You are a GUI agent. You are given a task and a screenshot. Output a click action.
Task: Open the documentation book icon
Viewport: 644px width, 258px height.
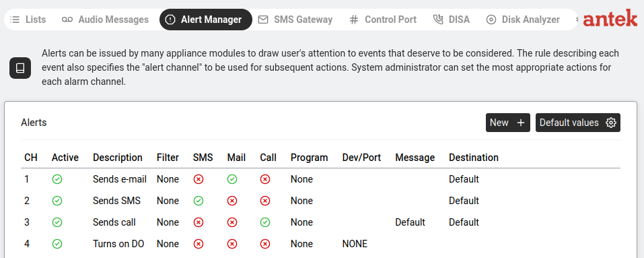(x=20, y=68)
